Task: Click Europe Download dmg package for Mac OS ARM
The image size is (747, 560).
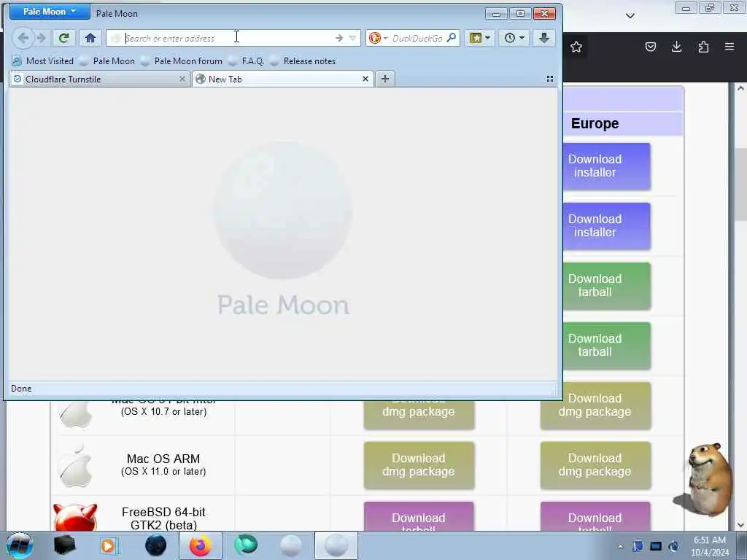Action: tap(595, 465)
